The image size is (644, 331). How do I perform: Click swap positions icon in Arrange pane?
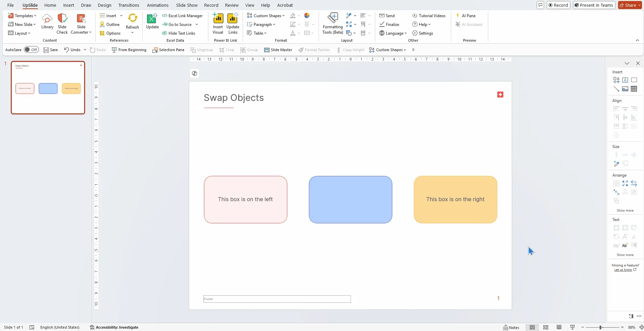[634, 183]
